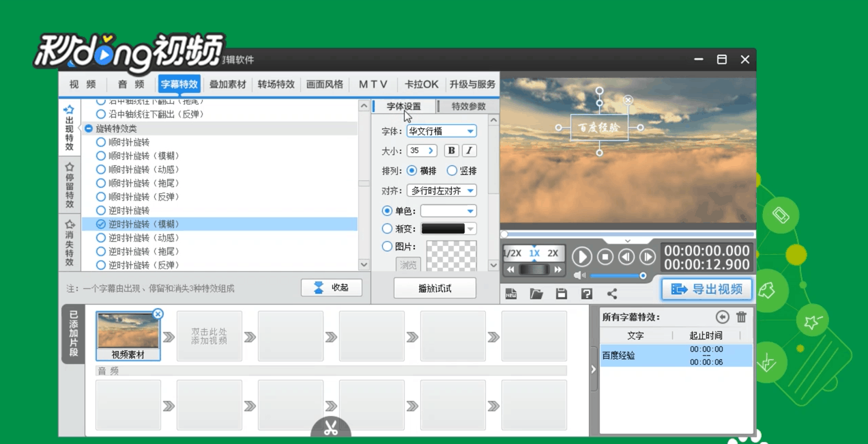Select 顺时针旋转 effect
This screenshot has width=868, height=444.
pos(124,142)
